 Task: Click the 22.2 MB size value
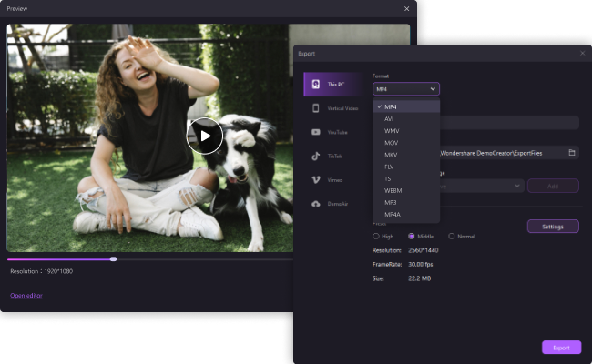tap(420, 278)
